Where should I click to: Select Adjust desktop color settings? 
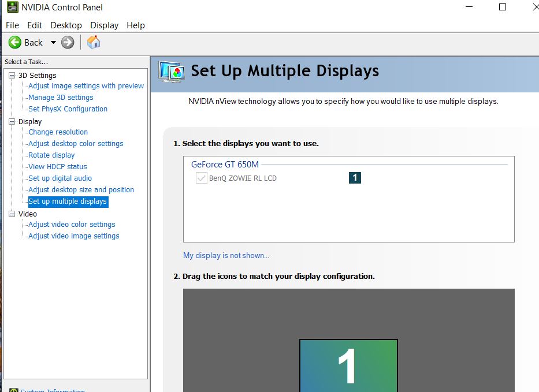click(76, 144)
